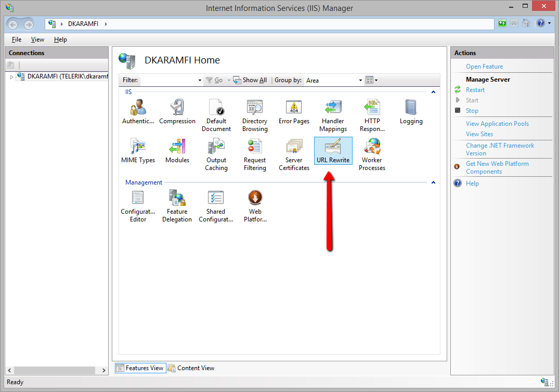Open the View menu
This screenshot has width=559, height=392.
click(37, 40)
